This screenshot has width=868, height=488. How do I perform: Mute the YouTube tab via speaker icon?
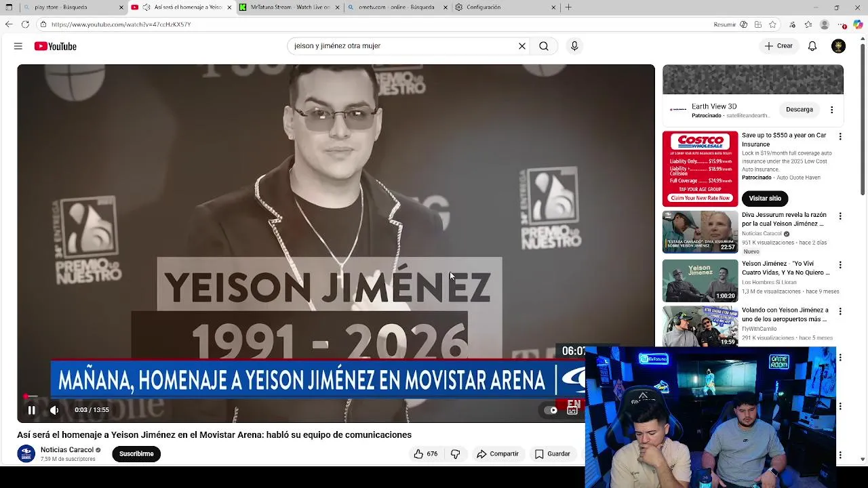[x=146, y=7]
